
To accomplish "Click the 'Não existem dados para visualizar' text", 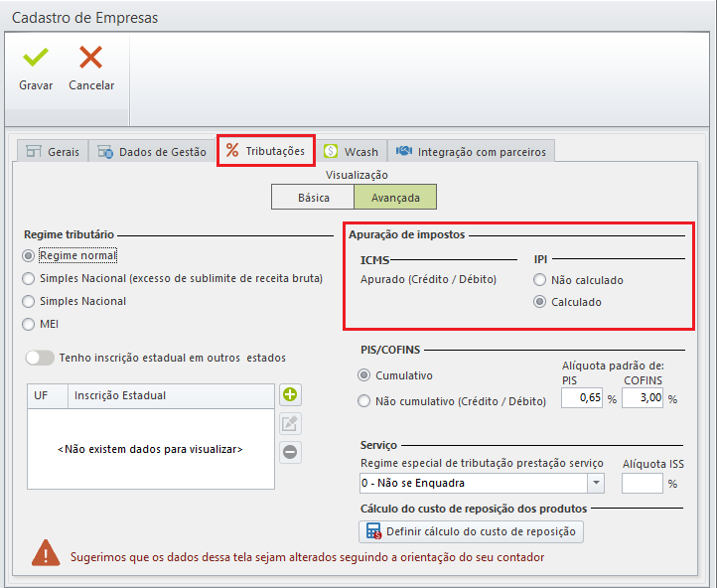I will point(150,449).
